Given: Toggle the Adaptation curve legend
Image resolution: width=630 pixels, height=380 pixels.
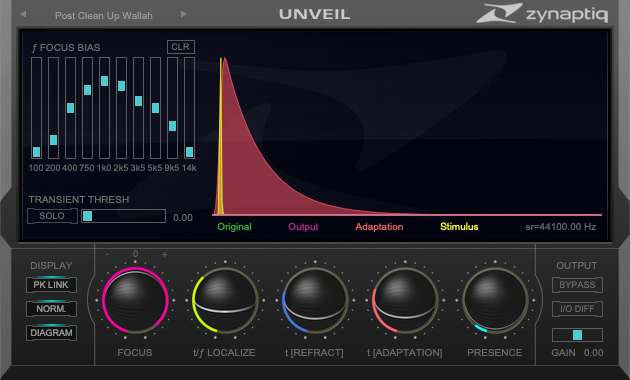Looking at the screenshot, I should [x=379, y=227].
